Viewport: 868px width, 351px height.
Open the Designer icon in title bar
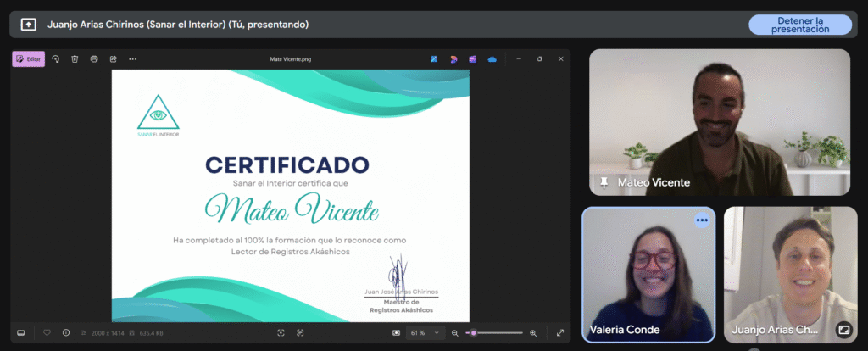click(453, 59)
